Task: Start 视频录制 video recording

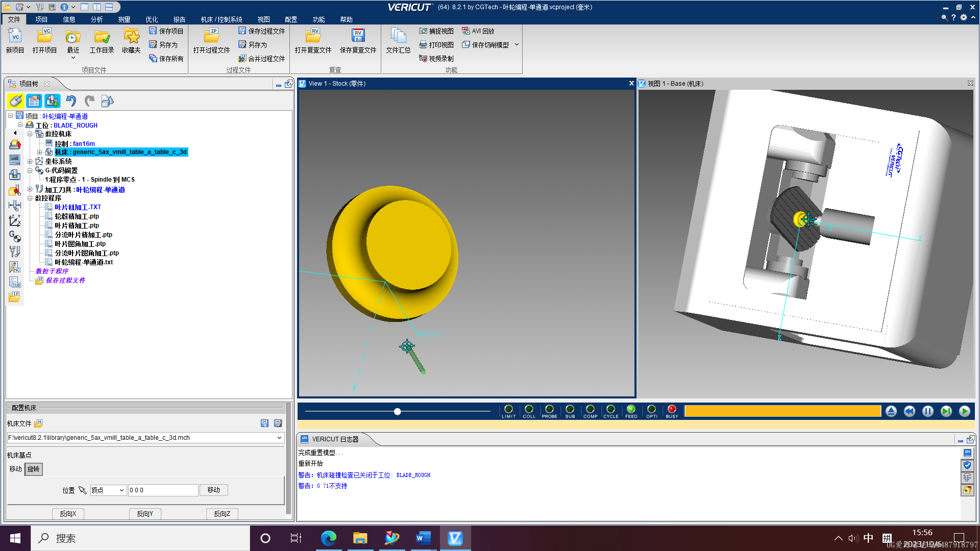Action: tap(423, 58)
